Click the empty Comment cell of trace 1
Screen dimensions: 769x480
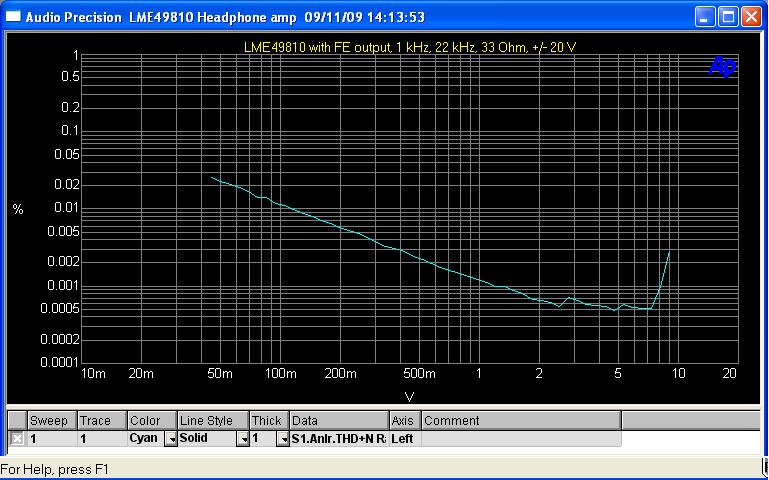pos(521,439)
